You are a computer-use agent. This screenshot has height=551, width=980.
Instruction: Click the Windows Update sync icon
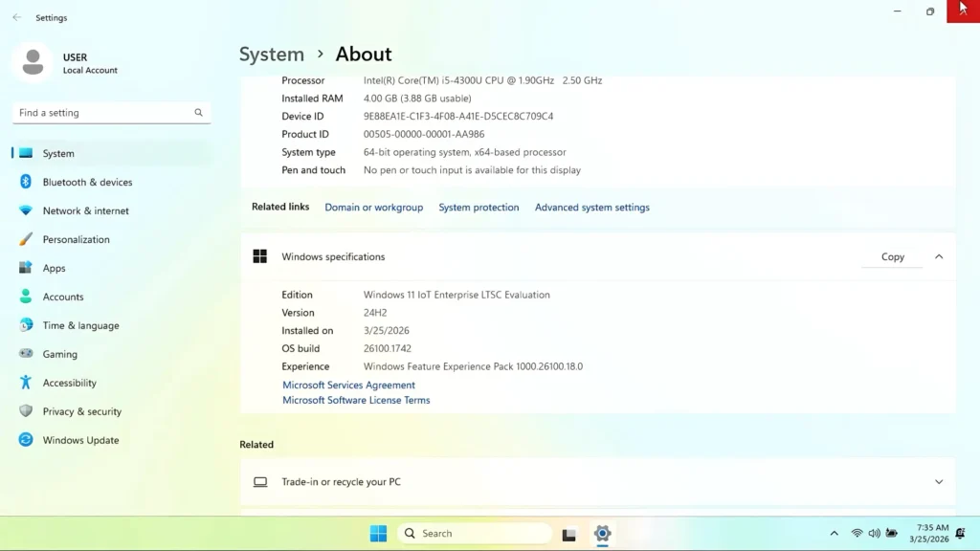(26, 440)
